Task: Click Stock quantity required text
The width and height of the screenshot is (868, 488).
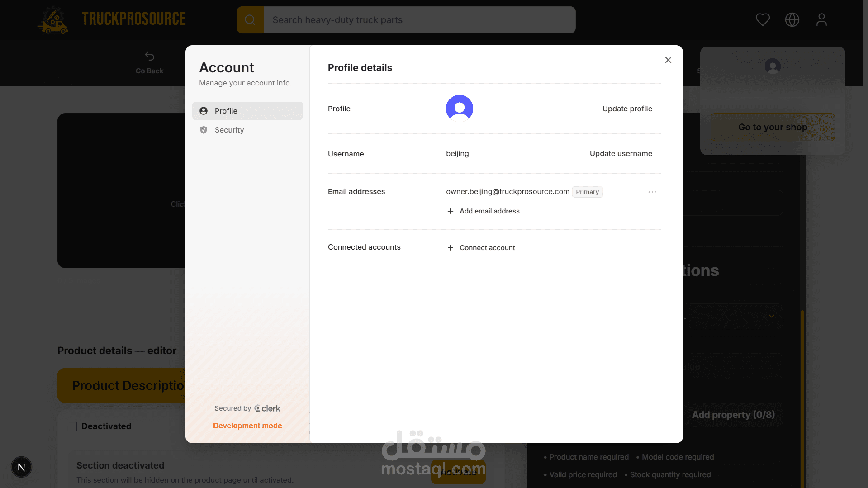Action: click(670, 474)
